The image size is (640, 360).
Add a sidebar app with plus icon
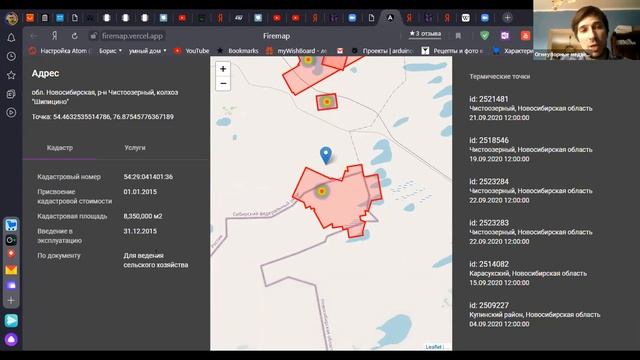coord(11,300)
